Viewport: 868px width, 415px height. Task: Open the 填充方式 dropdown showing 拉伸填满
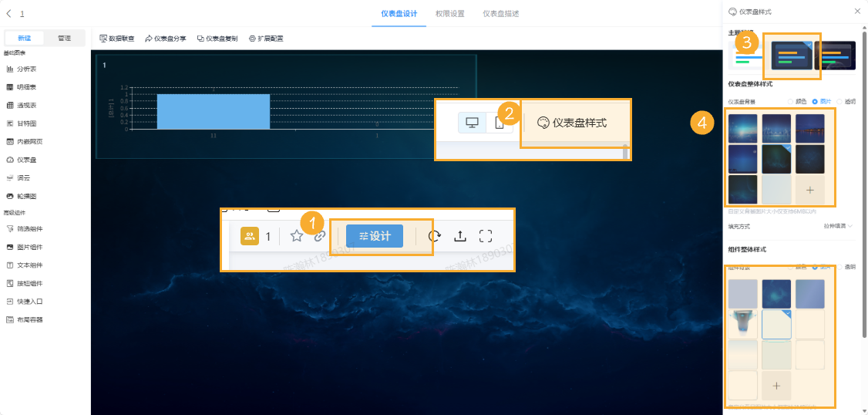pos(838,226)
